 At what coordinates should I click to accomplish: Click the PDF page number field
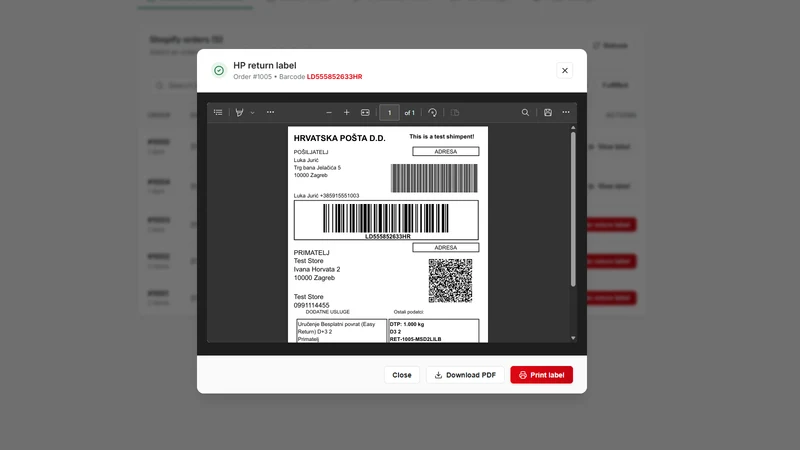coord(389,113)
